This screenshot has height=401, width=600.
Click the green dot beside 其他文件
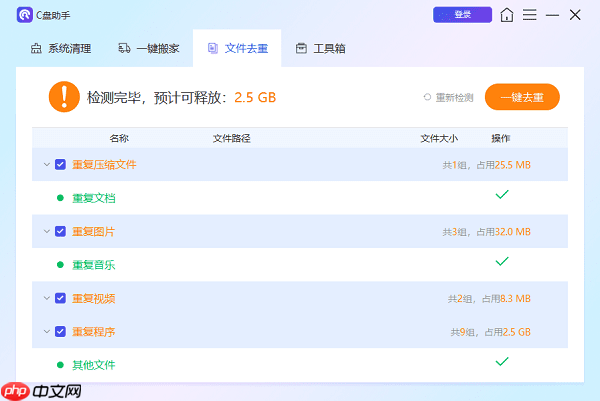pos(60,365)
